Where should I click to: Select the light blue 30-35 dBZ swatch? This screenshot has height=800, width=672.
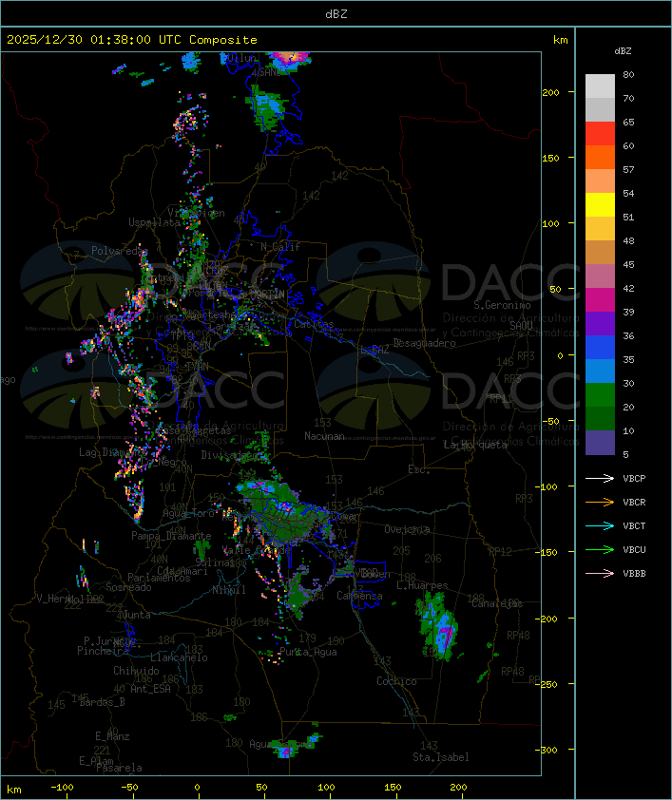pyautogui.click(x=600, y=371)
